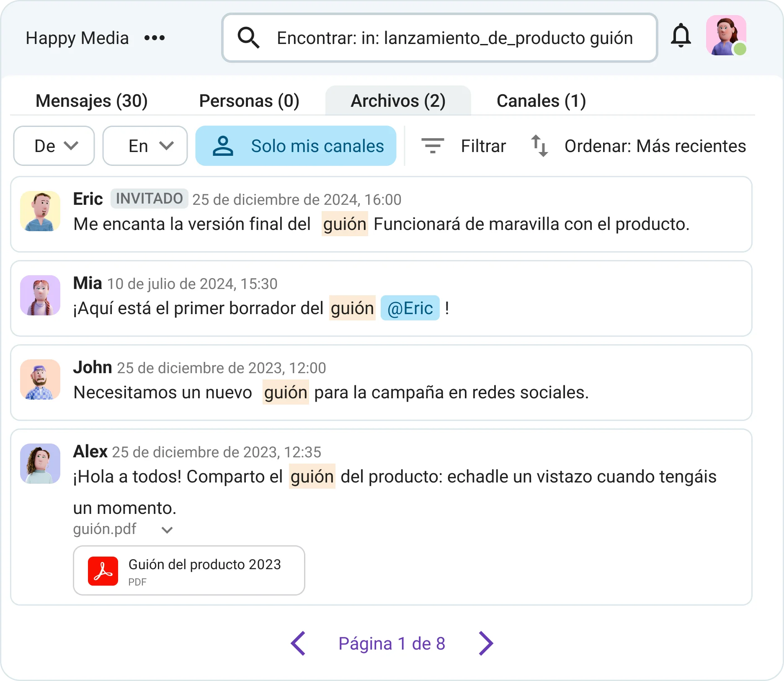This screenshot has height=681, width=784.
Task: Click timestamp 25 de diciembre de 2024, 16:00
Action: 297,200
